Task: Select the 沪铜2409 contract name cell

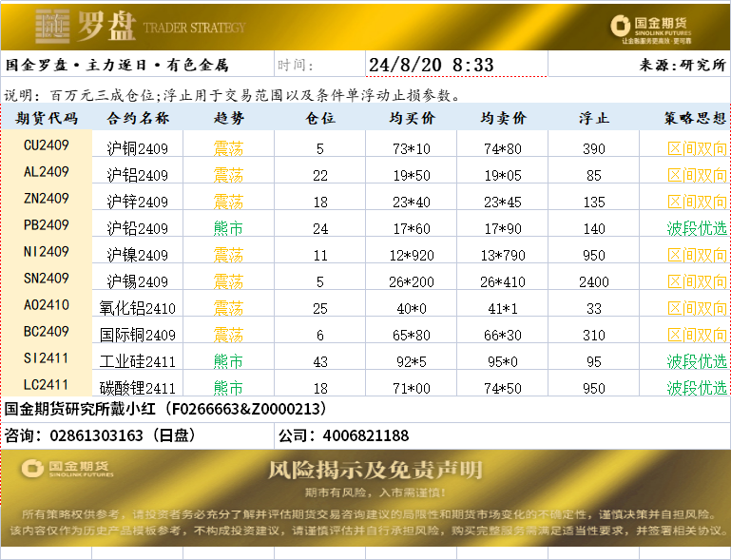Action: (x=138, y=144)
